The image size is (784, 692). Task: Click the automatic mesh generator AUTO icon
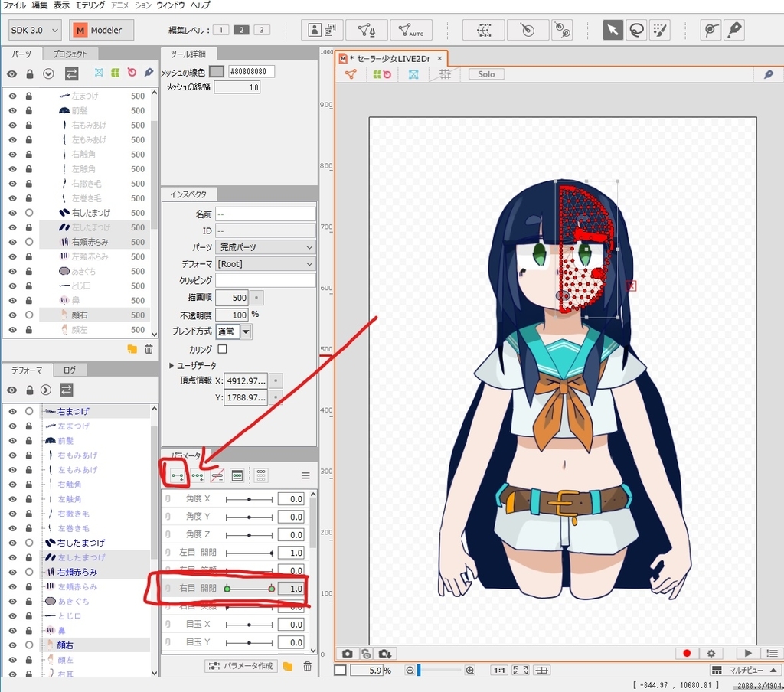pos(411,30)
